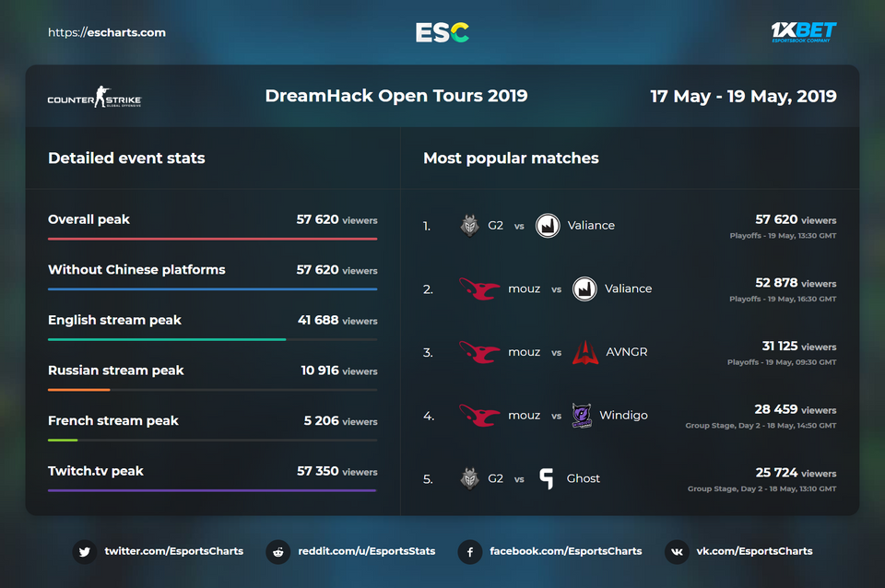
Task: Click the purple Twitch.tv peak bar
Action: 212,490
